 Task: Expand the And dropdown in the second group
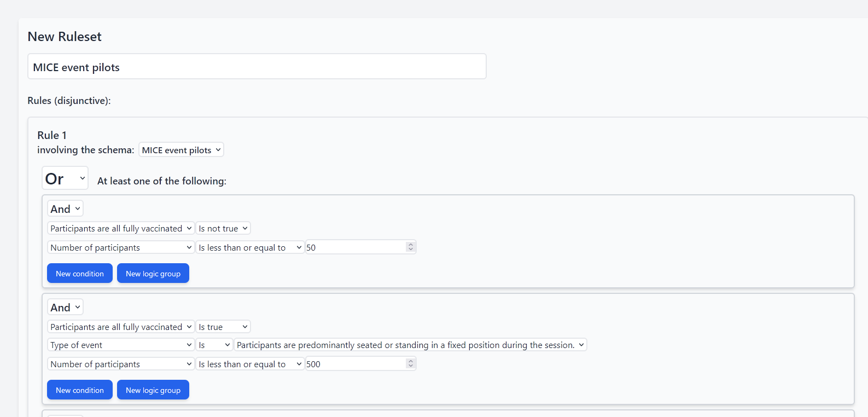click(65, 308)
